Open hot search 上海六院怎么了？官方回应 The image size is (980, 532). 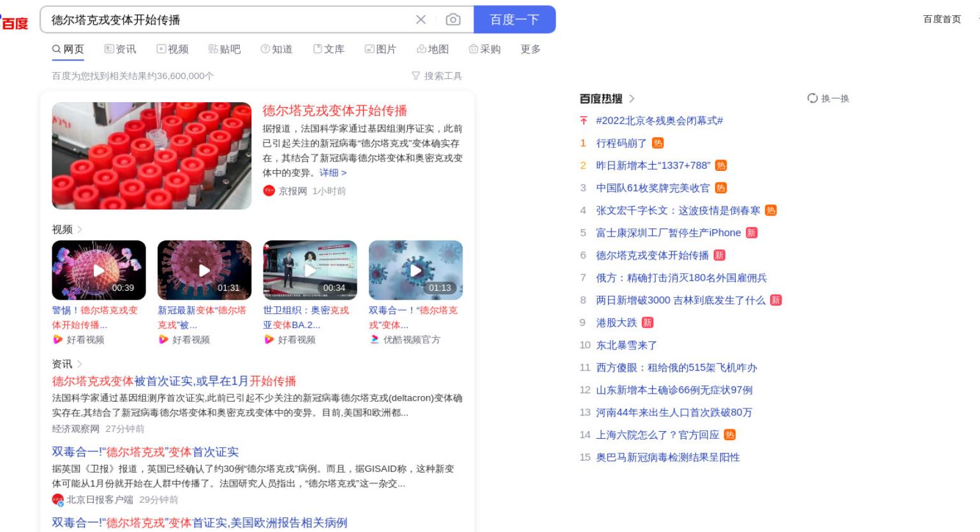pyautogui.click(x=657, y=434)
